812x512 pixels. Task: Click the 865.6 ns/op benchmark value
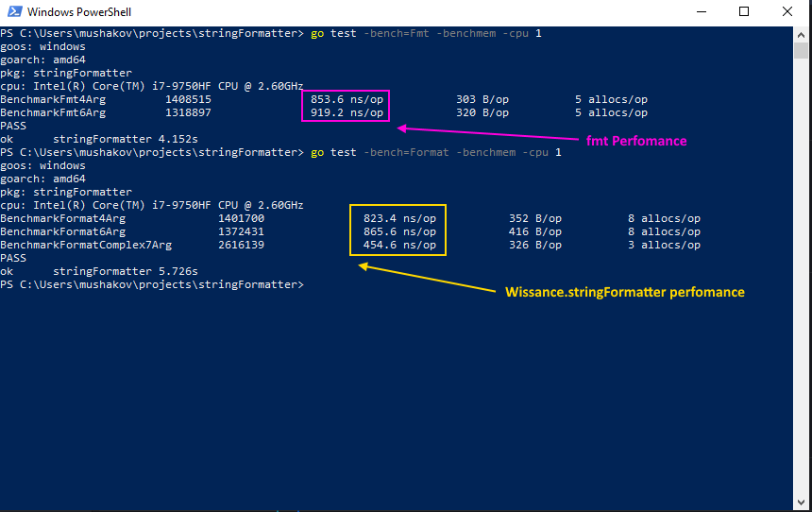point(399,231)
